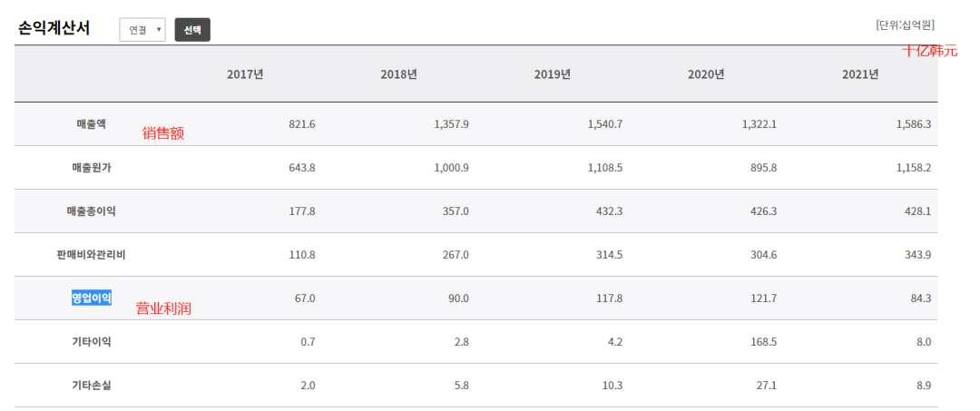The width and height of the screenshot is (980, 411).
Task: Click the 2018년 column header
Action: tap(398, 74)
